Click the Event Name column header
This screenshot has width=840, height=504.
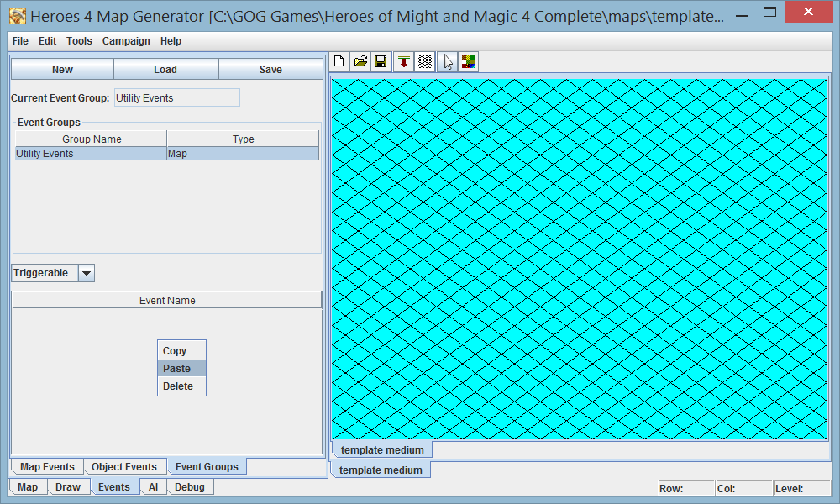[x=166, y=301]
